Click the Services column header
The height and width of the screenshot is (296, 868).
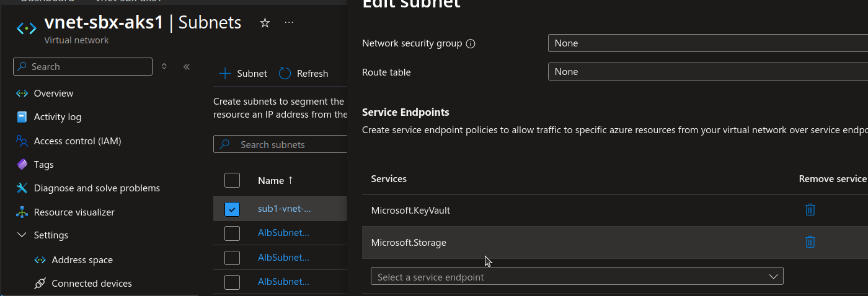click(x=389, y=178)
